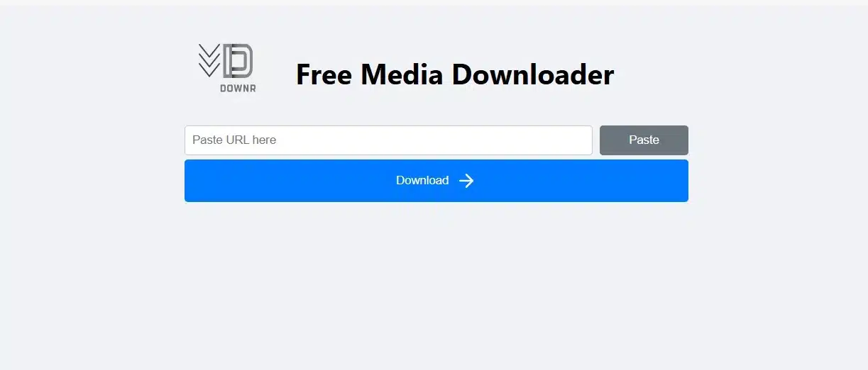Click the Free Media Downloader heading

pos(454,74)
